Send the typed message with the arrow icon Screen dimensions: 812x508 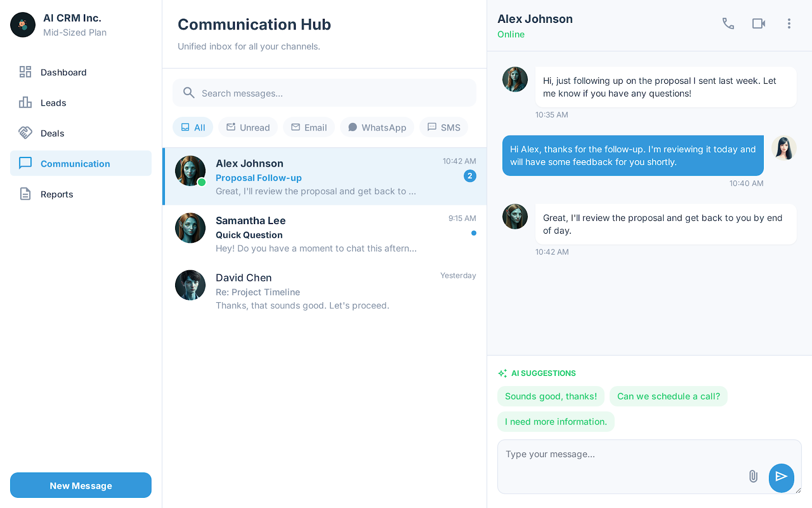point(781,478)
